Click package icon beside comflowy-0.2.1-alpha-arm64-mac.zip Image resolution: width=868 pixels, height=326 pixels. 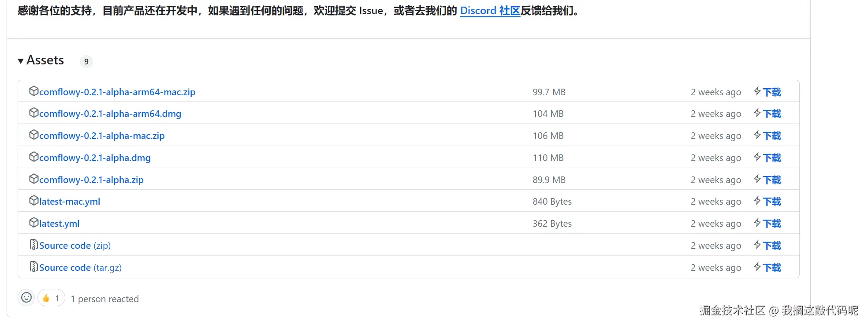[x=34, y=91]
